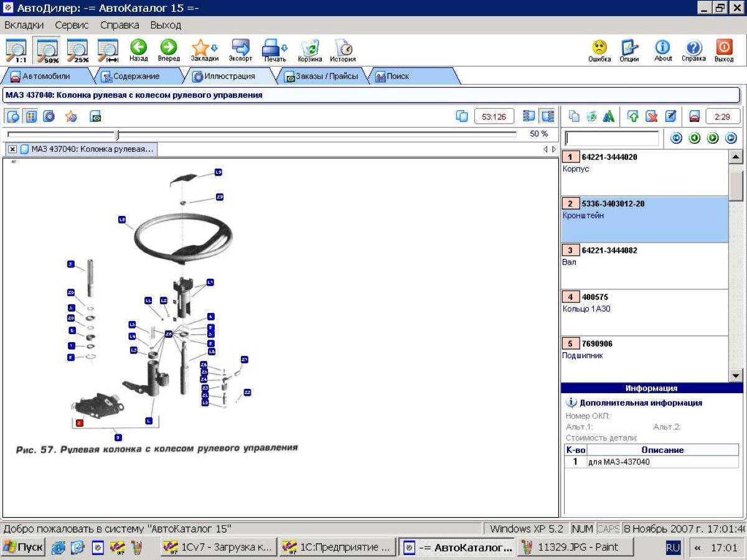The width and height of the screenshot is (747, 560).
Task: Jump to first part with blue arrow
Action: [x=677, y=138]
